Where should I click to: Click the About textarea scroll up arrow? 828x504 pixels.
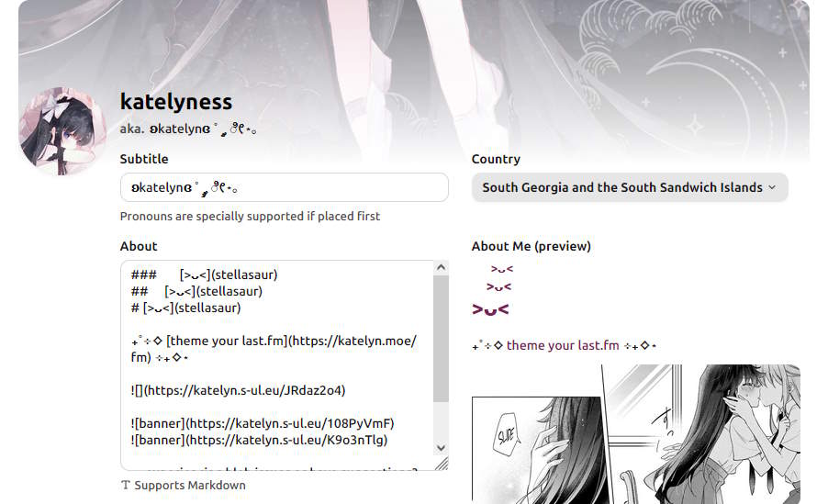441,268
